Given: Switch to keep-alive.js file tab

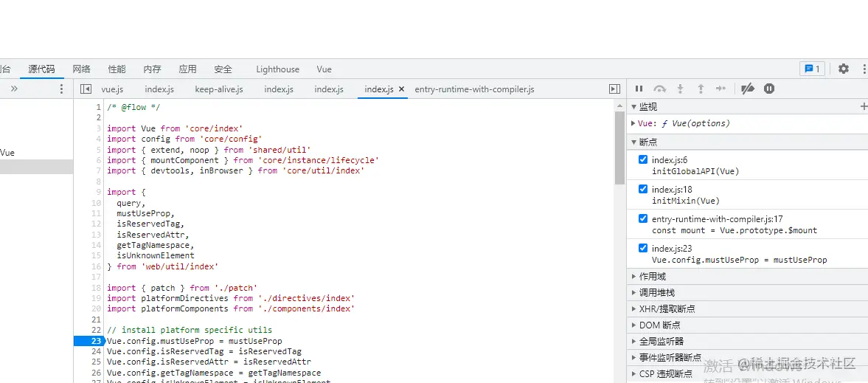Looking at the screenshot, I should click(219, 89).
